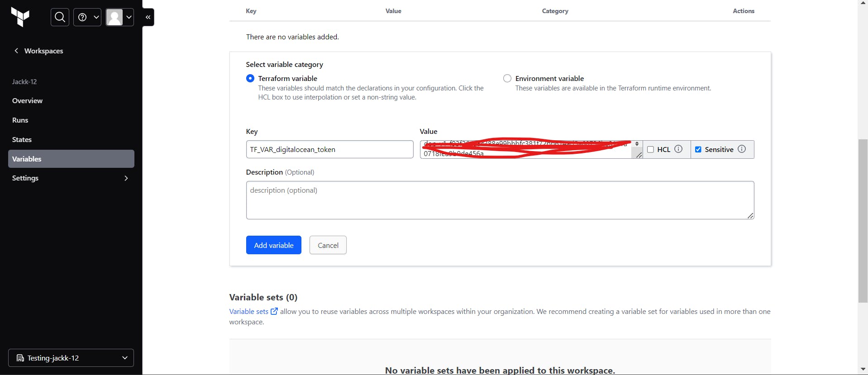Select the Variables sidebar item
The width and height of the screenshot is (868, 375).
71,159
